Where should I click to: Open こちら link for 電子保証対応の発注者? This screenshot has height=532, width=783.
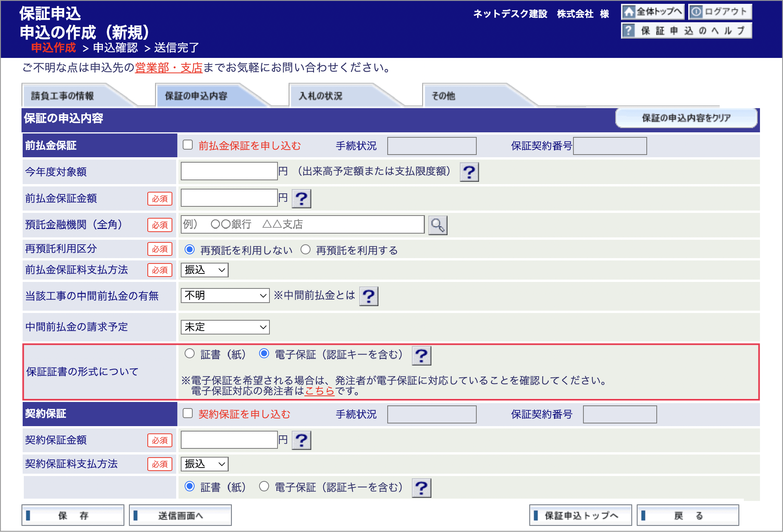coord(319,391)
